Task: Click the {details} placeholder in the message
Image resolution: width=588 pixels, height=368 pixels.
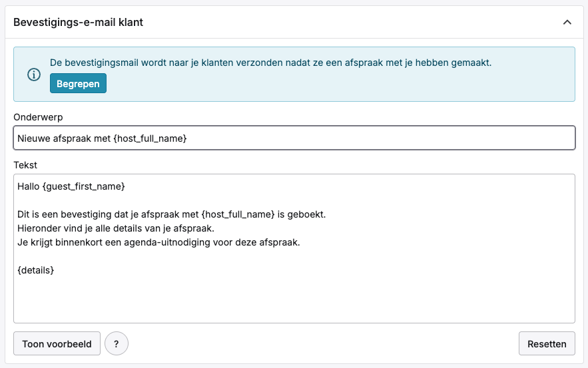Action: coord(36,270)
